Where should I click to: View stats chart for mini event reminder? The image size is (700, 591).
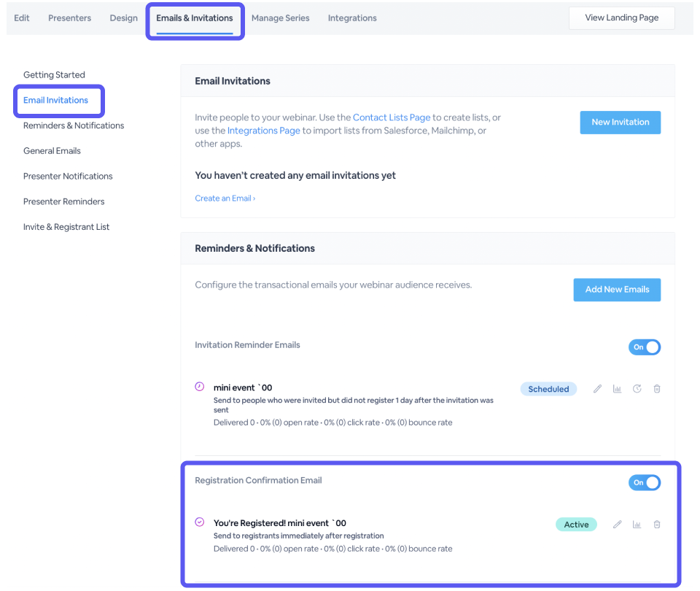(617, 389)
